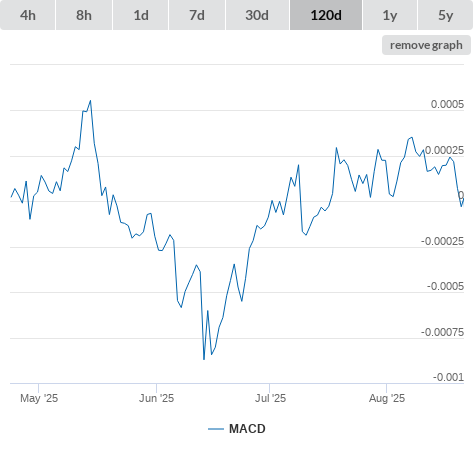Viewport: 474px width, 455px height.
Task: Click the remove graph button
Action: [426, 45]
